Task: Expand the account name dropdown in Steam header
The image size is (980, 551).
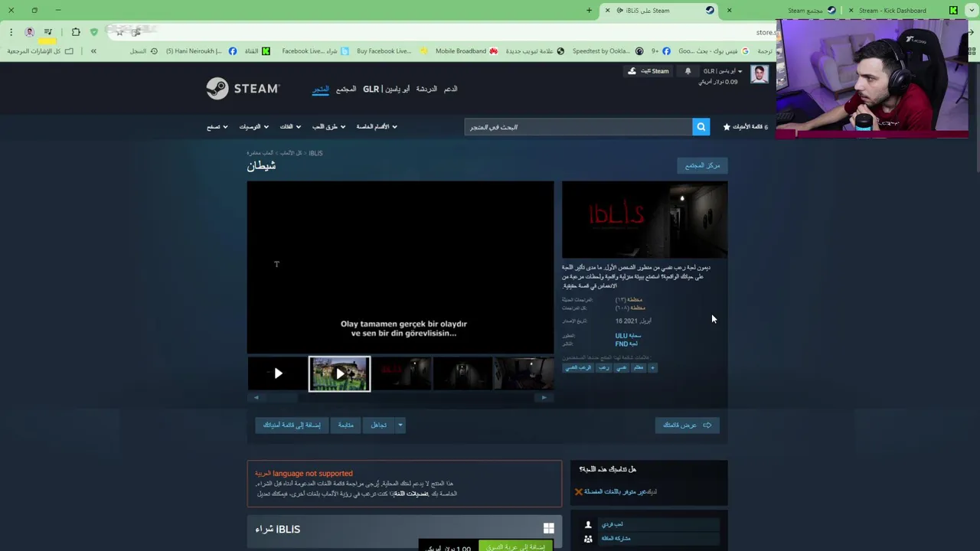Action: coord(722,71)
